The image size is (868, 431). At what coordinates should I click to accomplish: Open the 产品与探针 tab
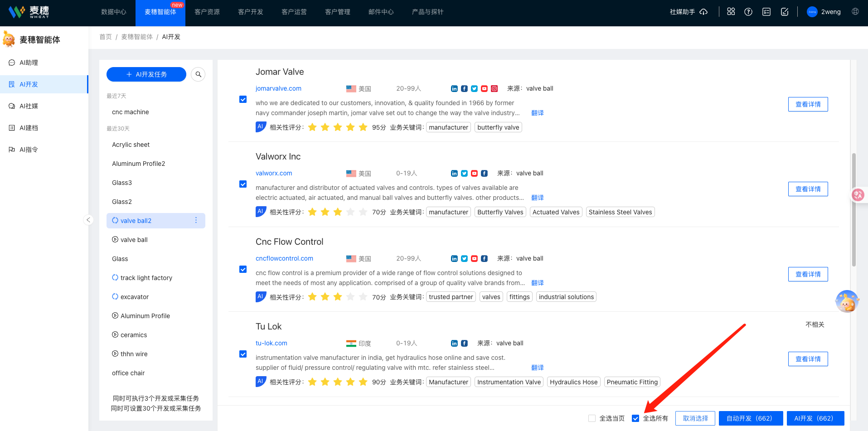coord(427,12)
